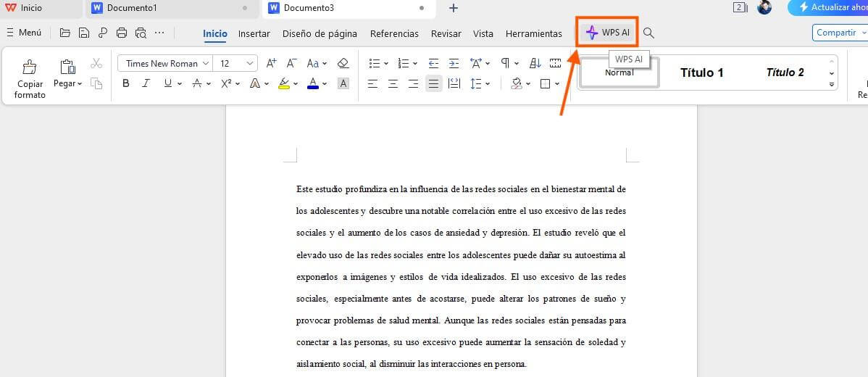This screenshot has width=868, height=377.
Task: Click the WPS AI button
Action: 607,33
